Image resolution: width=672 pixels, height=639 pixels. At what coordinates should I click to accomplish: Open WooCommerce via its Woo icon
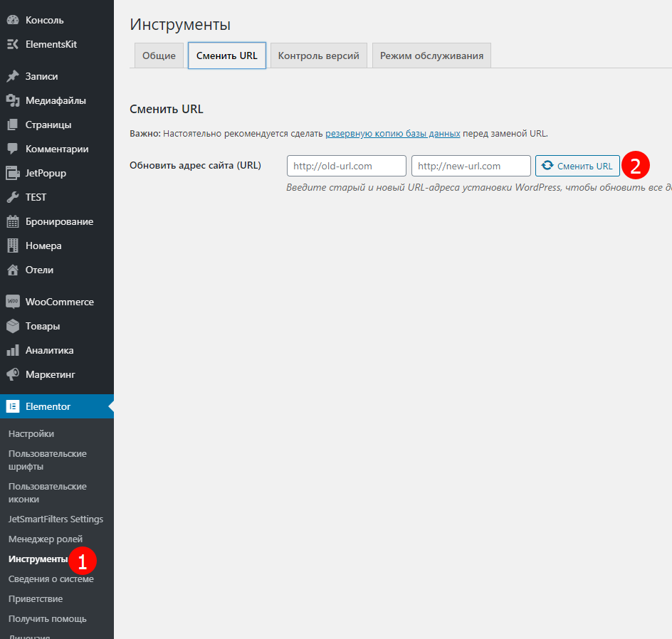point(13,302)
